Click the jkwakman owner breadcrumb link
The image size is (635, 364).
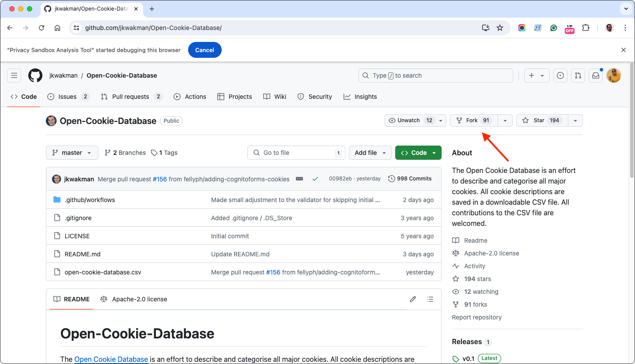click(64, 75)
